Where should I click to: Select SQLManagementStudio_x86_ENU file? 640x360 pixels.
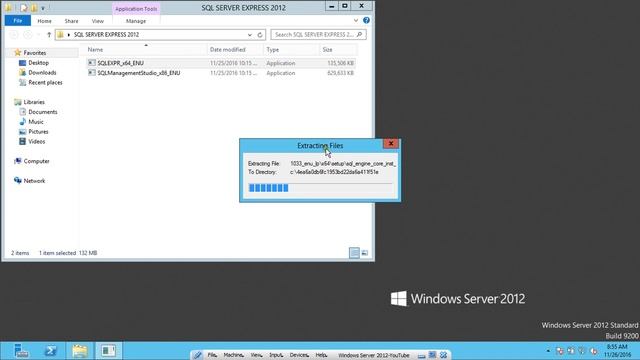click(139, 73)
